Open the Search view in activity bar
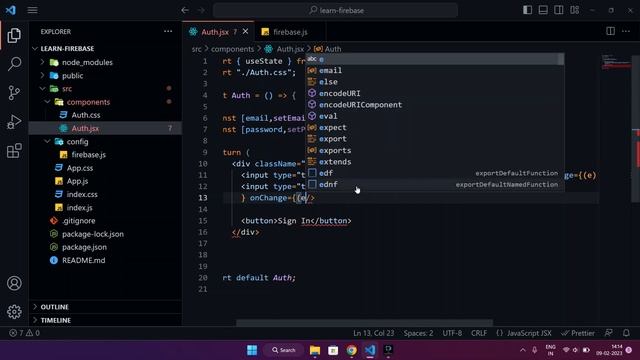The width and height of the screenshot is (640, 360). pyautogui.click(x=14, y=64)
